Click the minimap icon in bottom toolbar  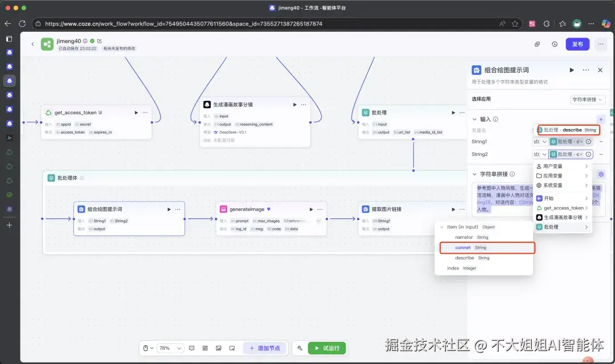[232, 348]
